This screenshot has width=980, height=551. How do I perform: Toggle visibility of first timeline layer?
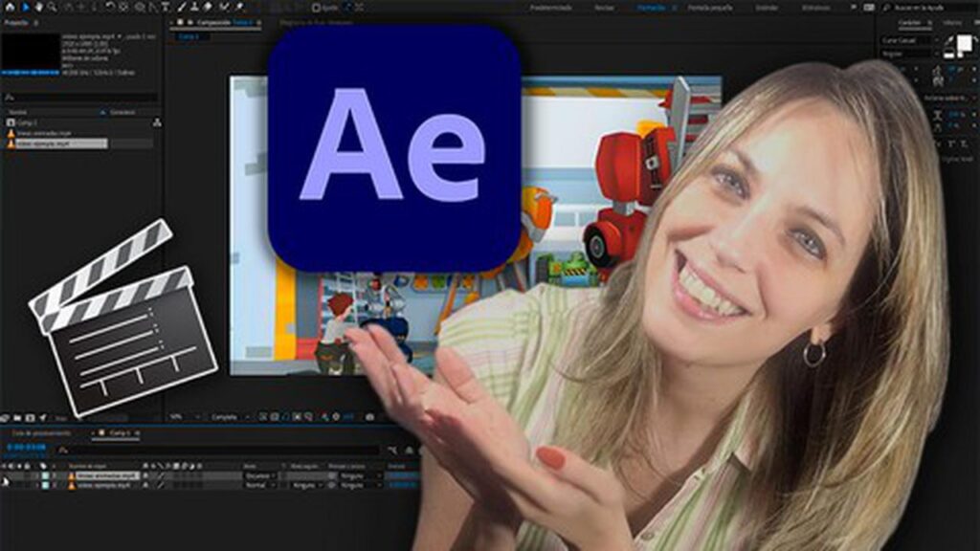coord(6,474)
